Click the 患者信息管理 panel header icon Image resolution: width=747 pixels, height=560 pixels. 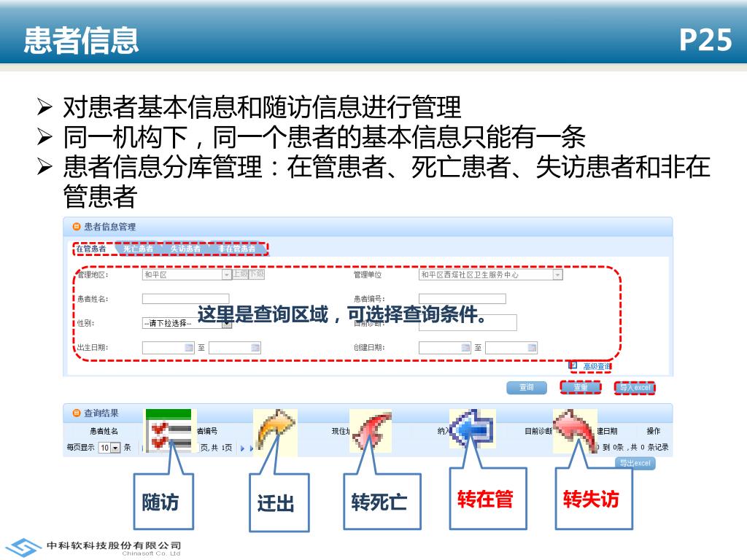point(76,227)
